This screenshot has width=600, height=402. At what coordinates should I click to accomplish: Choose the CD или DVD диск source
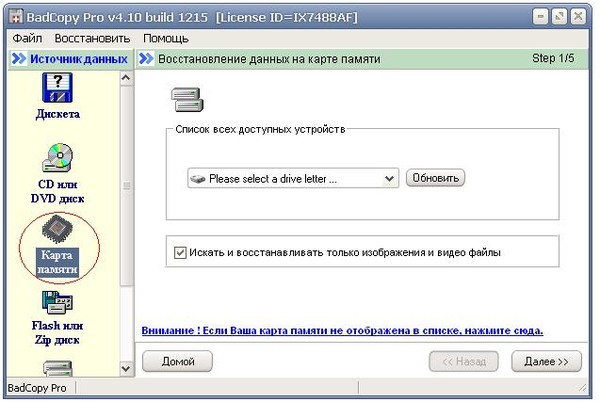tap(57, 173)
